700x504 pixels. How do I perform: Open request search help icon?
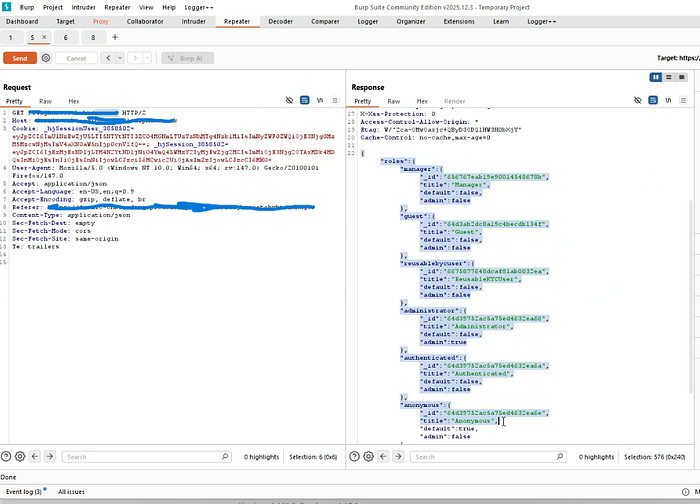(6, 457)
